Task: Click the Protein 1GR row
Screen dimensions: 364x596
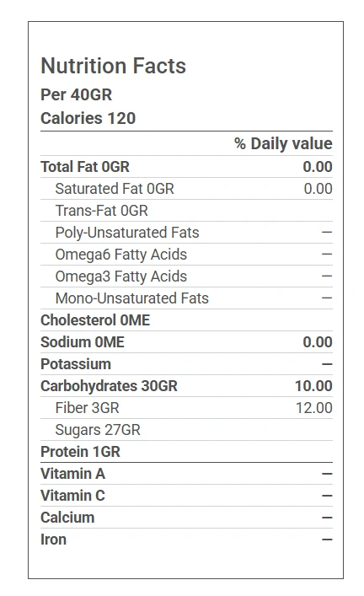Action: (186, 452)
